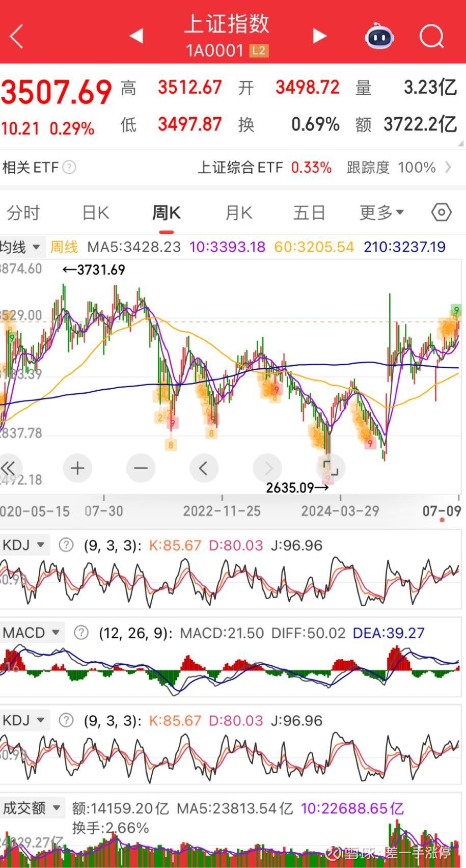Tap the MACD:21.50 reading

[222, 633]
